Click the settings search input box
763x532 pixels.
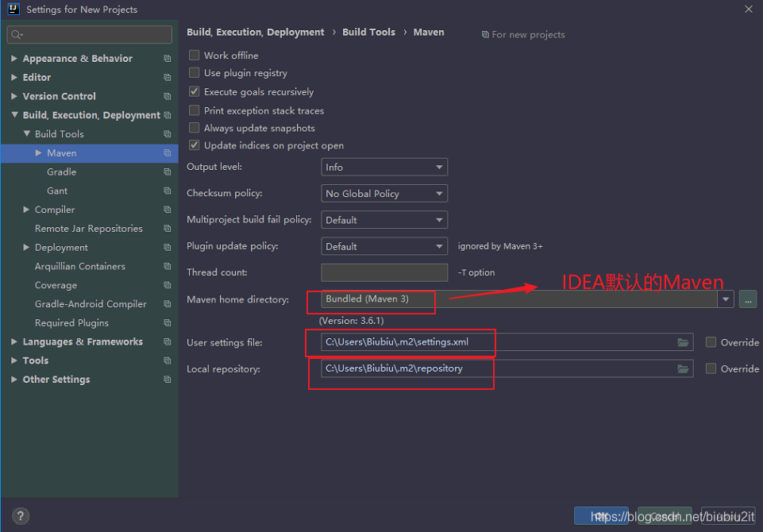(90, 35)
